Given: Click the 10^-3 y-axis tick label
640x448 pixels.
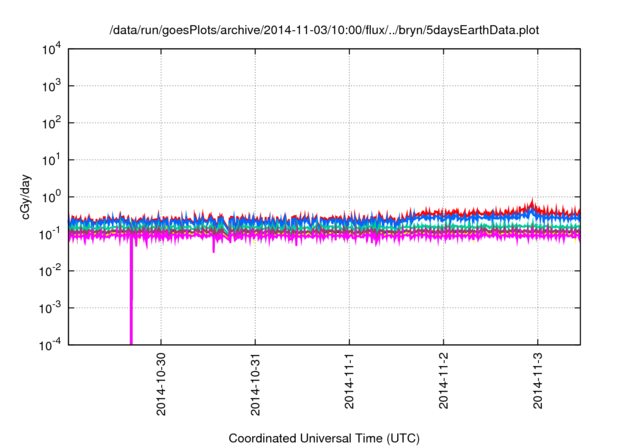Looking at the screenshot, I should pyautogui.click(x=50, y=308).
